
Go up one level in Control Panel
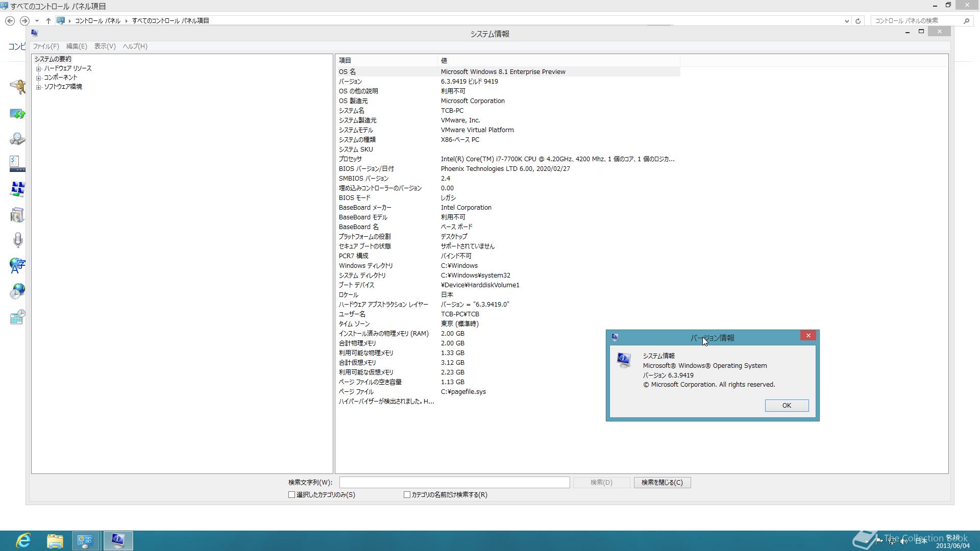point(48,21)
